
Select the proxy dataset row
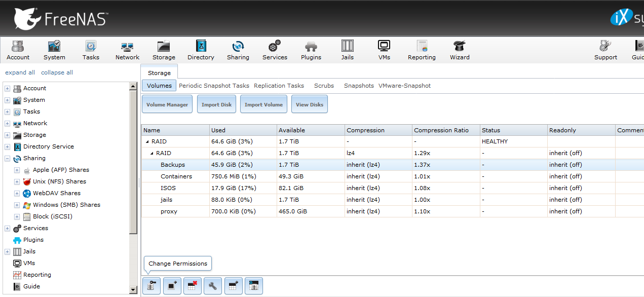pyautogui.click(x=392, y=211)
